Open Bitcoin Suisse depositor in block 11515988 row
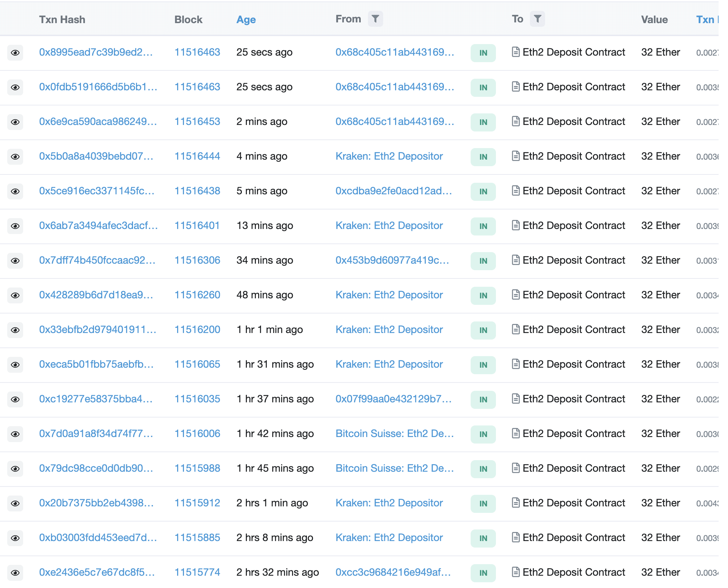This screenshot has height=588, width=728. pyautogui.click(x=395, y=468)
